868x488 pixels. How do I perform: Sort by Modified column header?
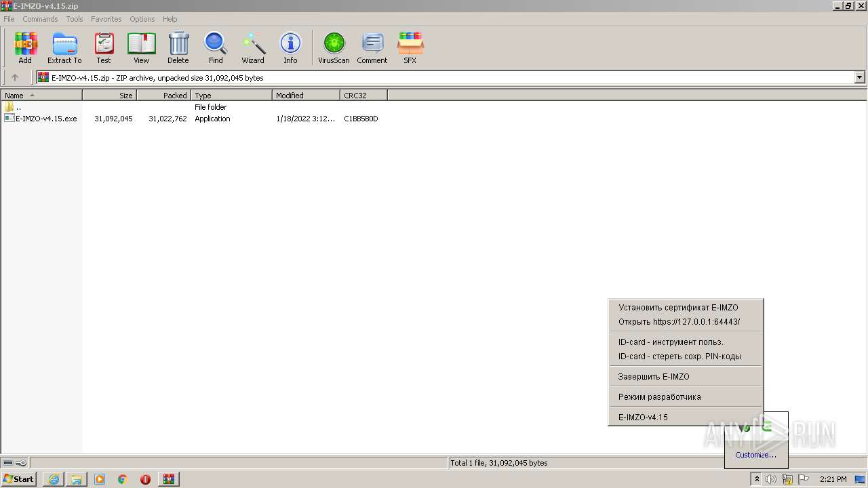point(306,96)
